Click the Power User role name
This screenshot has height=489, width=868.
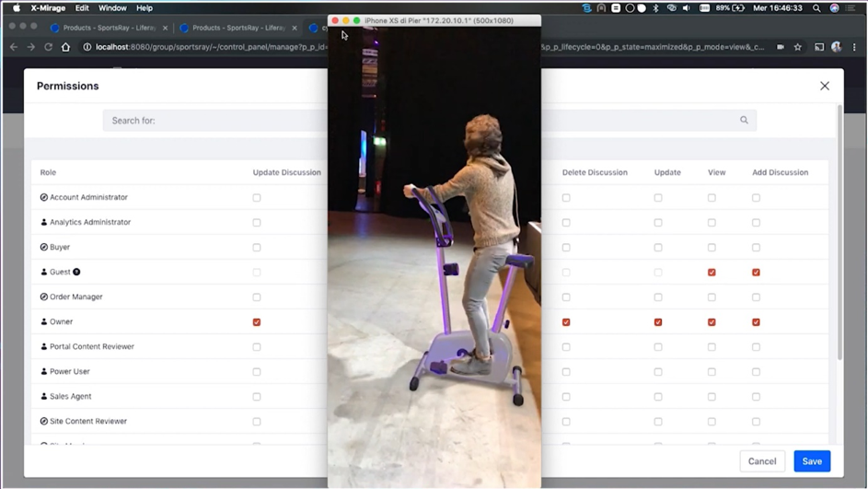click(70, 372)
